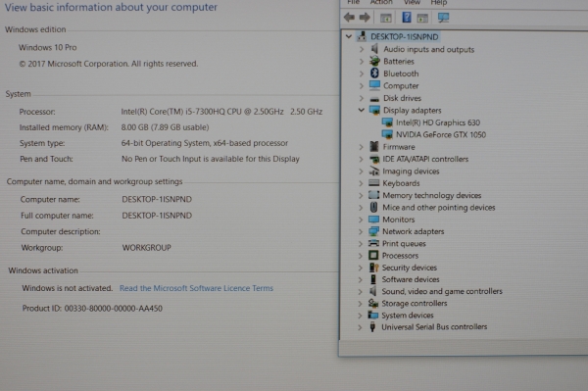The image size is (588, 391).
Task: Expand the Bluetooth node chevron
Action: (361, 73)
